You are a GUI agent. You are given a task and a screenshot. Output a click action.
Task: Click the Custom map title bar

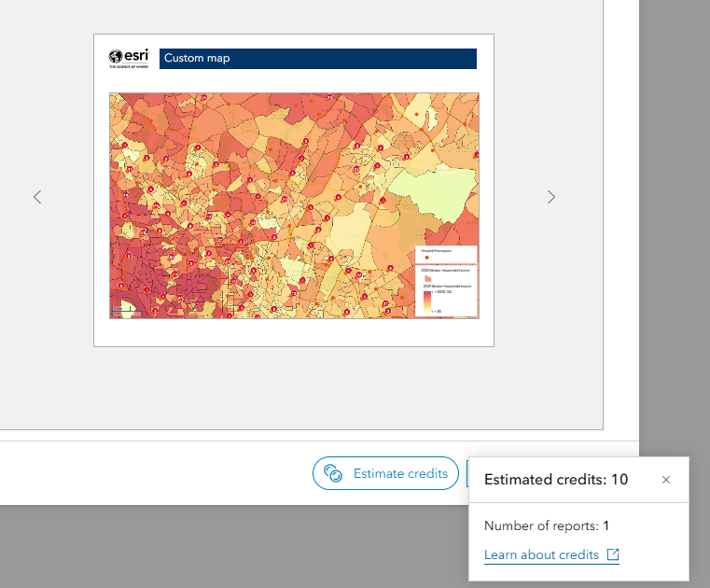tap(318, 59)
